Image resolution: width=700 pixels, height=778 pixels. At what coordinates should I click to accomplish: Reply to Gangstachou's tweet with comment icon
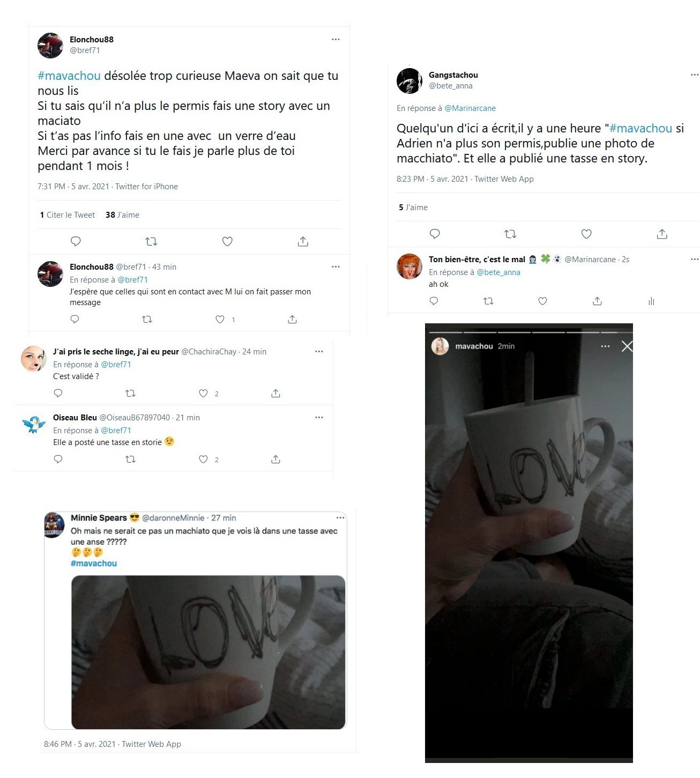[x=435, y=234]
